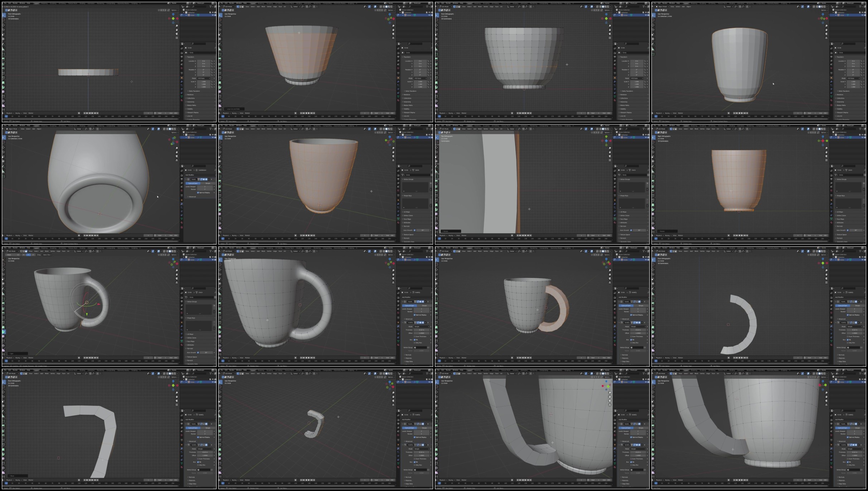This screenshot has height=491, width=868.
Task: In the half-ring arc frame, click the Vertex Group field
Action: click(x=853, y=348)
